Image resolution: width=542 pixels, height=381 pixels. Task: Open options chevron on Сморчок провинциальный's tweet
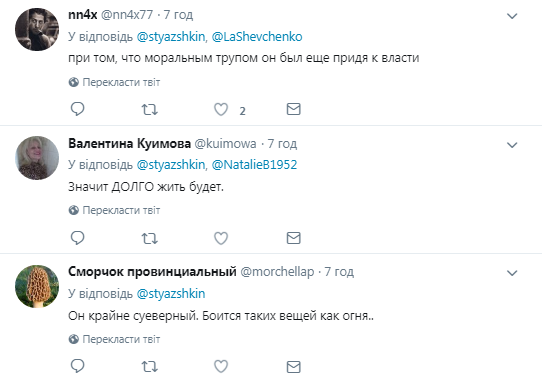point(512,273)
